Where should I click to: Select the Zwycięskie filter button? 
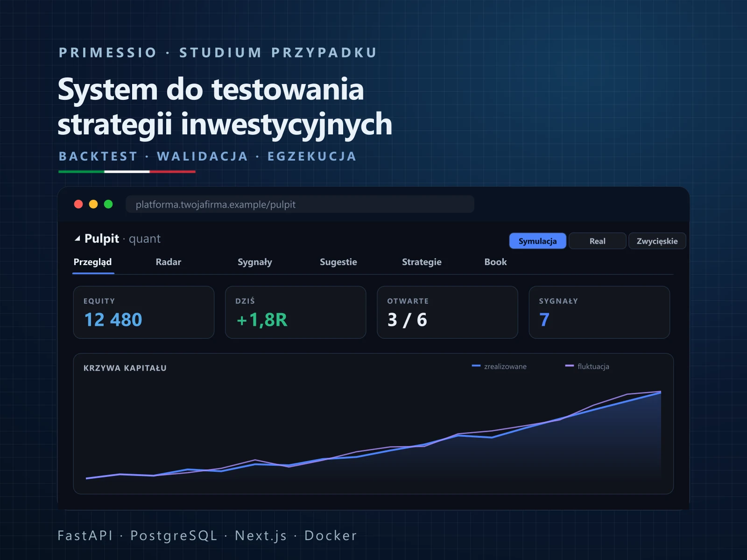[x=657, y=241]
